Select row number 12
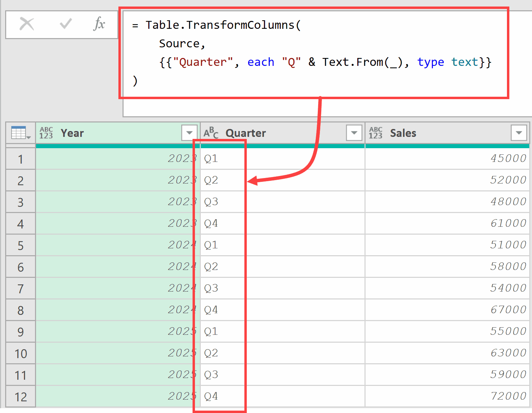532x413 pixels. (x=21, y=397)
